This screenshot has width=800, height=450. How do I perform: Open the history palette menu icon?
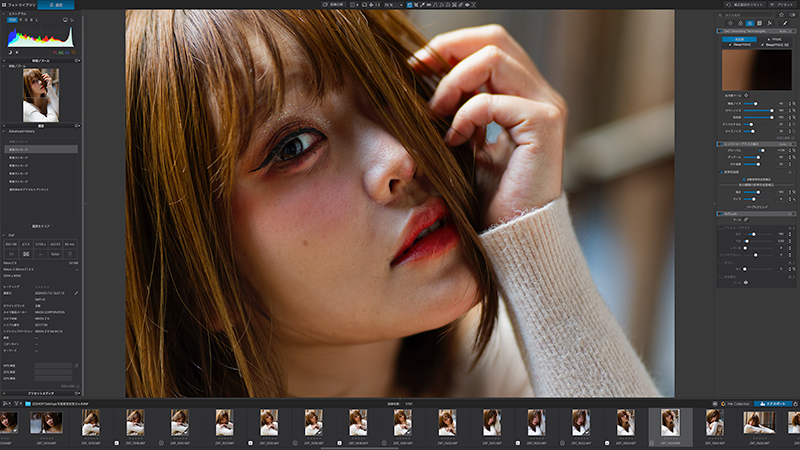pos(78,126)
